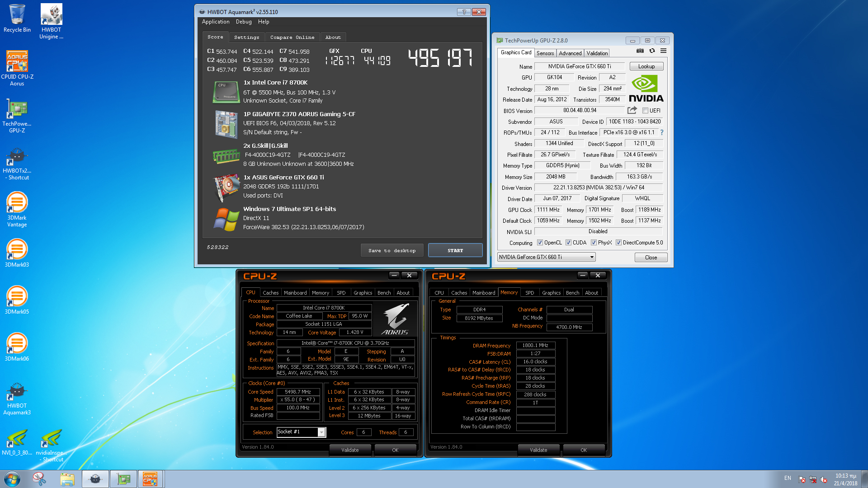This screenshot has height=488, width=868.
Task: Open the GPU-Z hamburger menu icon
Action: (x=663, y=51)
